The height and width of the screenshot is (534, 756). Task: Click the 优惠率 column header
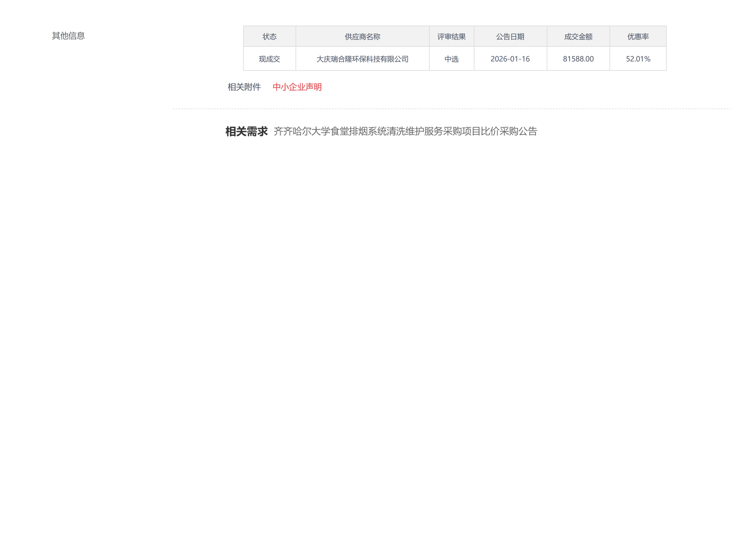pos(638,37)
